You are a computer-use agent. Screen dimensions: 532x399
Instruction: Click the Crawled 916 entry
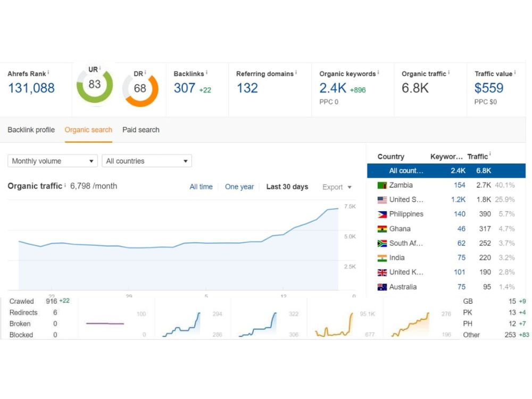(x=39, y=301)
